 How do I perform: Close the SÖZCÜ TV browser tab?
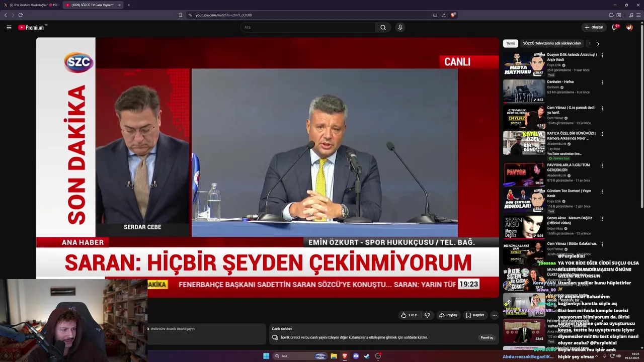pyautogui.click(x=119, y=5)
